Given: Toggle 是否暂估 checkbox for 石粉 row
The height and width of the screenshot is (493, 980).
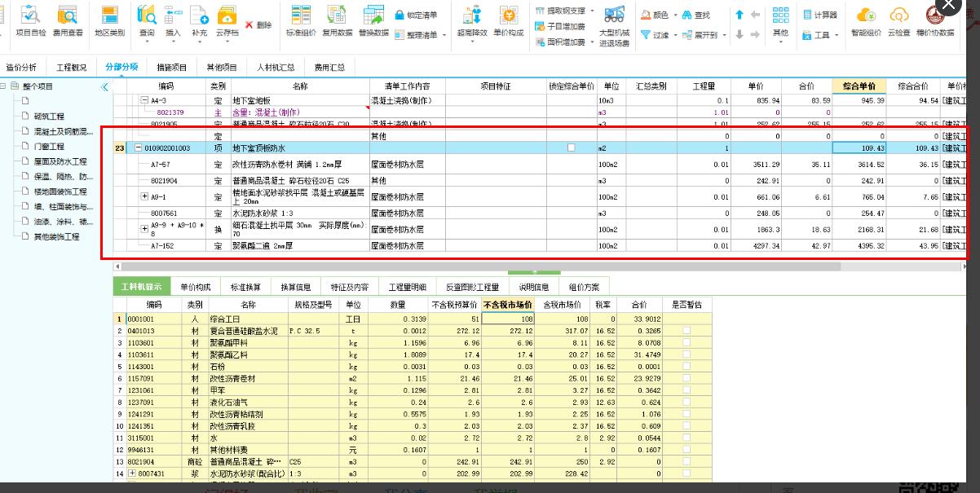Looking at the screenshot, I should click(687, 366).
